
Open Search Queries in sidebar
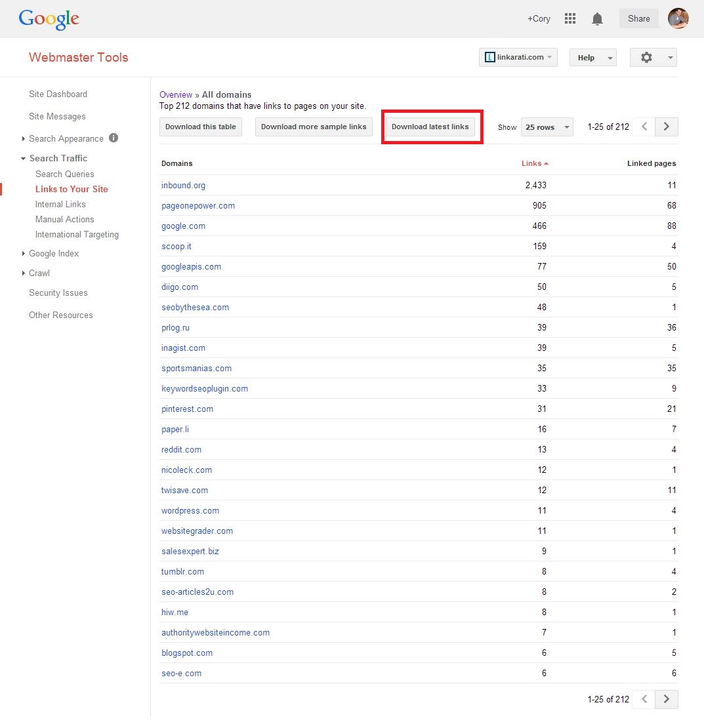[65, 174]
